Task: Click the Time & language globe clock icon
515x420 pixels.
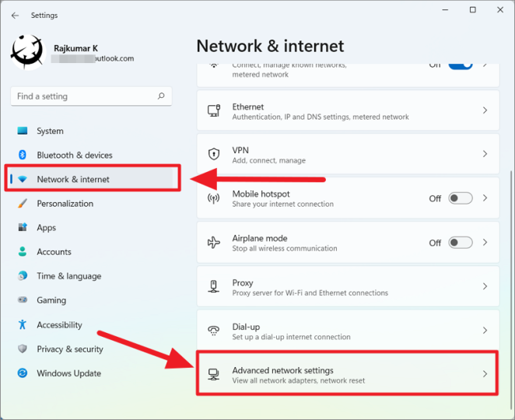Action: click(x=23, y=275)
